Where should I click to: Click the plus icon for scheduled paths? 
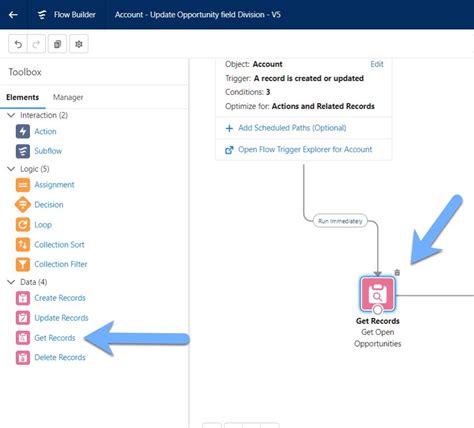click(229, 128)
